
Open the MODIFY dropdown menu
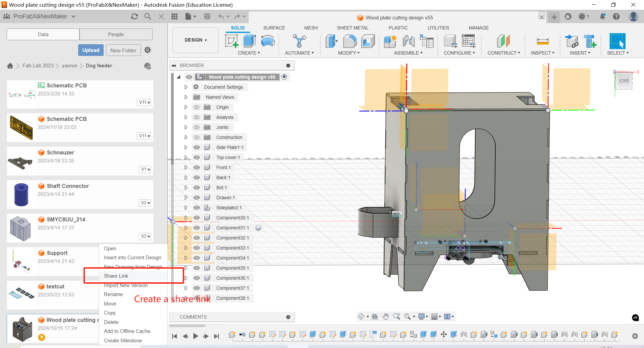348,53
